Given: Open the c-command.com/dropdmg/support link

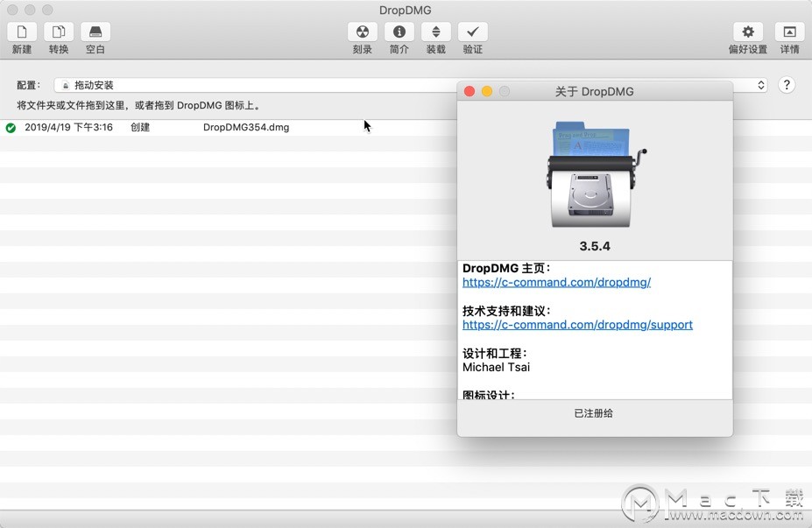Looking at the screenshot, I should click(x=577, y=325).
